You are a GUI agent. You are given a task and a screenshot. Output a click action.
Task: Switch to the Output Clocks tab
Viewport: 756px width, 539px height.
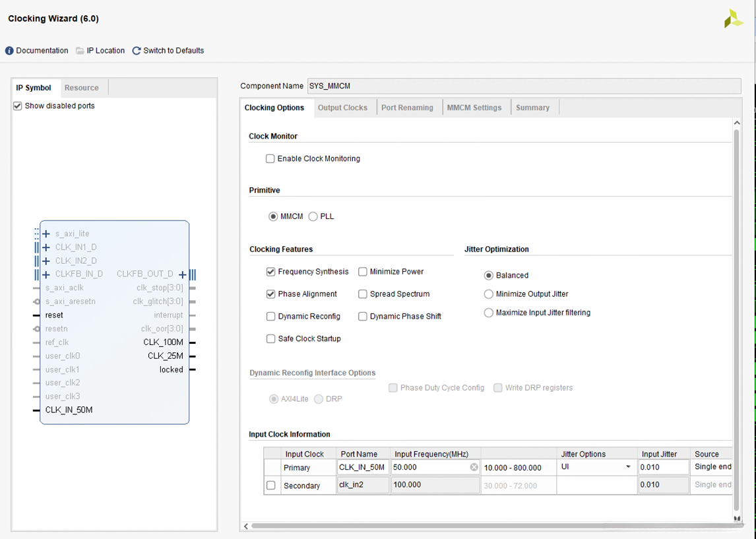pos(342,108)
